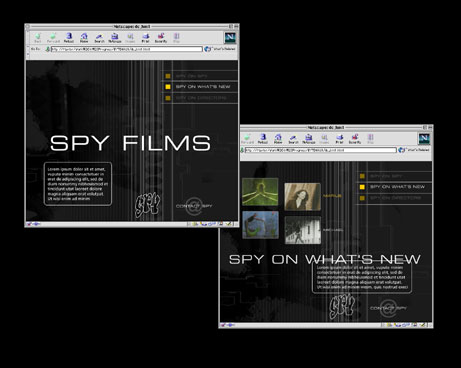
Task: Open What's Related in the Spy Films window
Action: pyautogui.click(x=220, y=49)
